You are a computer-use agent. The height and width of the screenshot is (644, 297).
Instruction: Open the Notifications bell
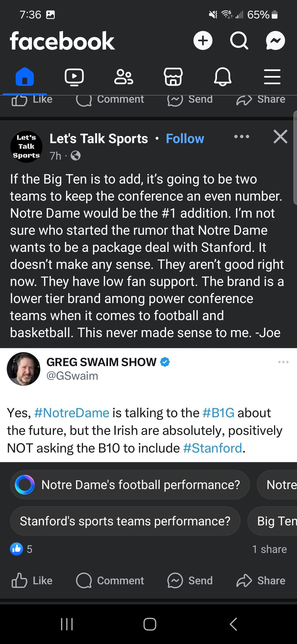[223, 77]
